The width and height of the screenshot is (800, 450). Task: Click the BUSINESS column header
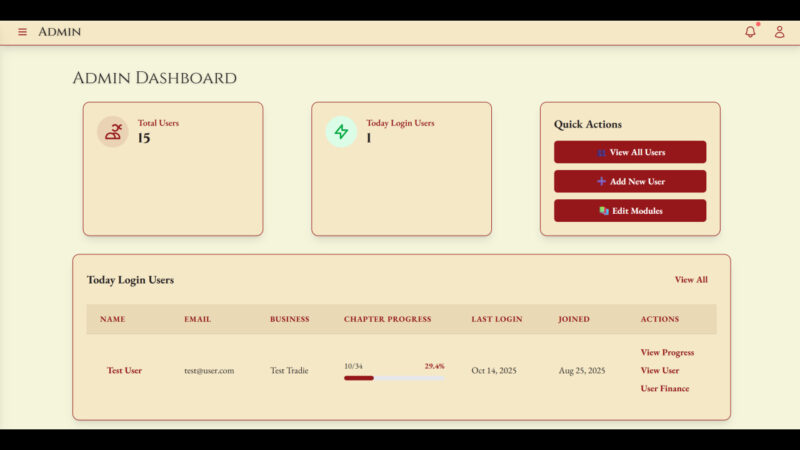pos(289,319)
